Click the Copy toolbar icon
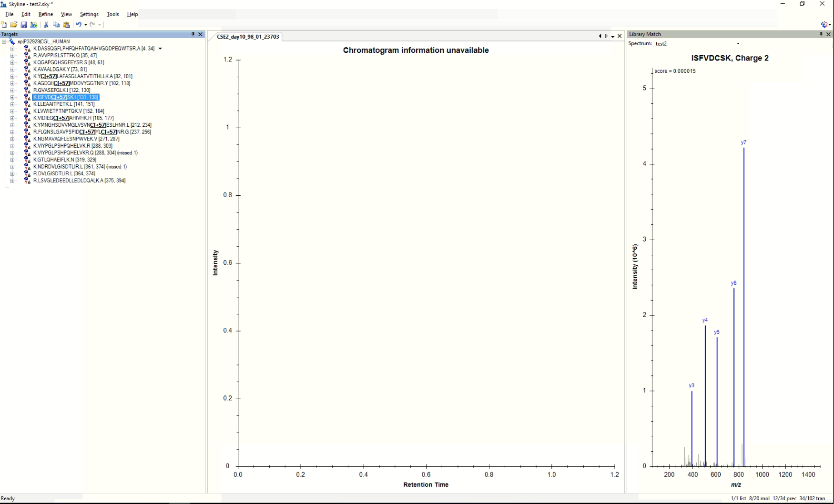The height and width of the screenshot is (504, 834). pyautogui.click(x=56, y=25)
